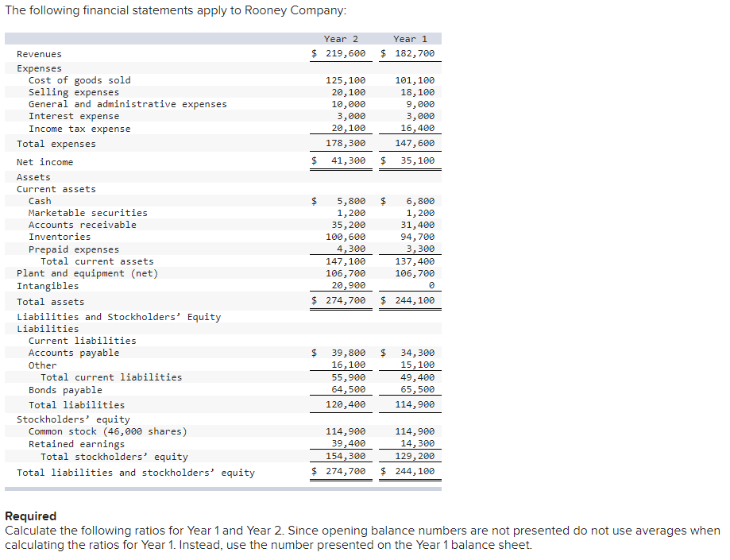Viewport: 730px width, 560px height.
Task: Click Year 2 Other liabilities 16,100
Action: click(x=348, y=365)
